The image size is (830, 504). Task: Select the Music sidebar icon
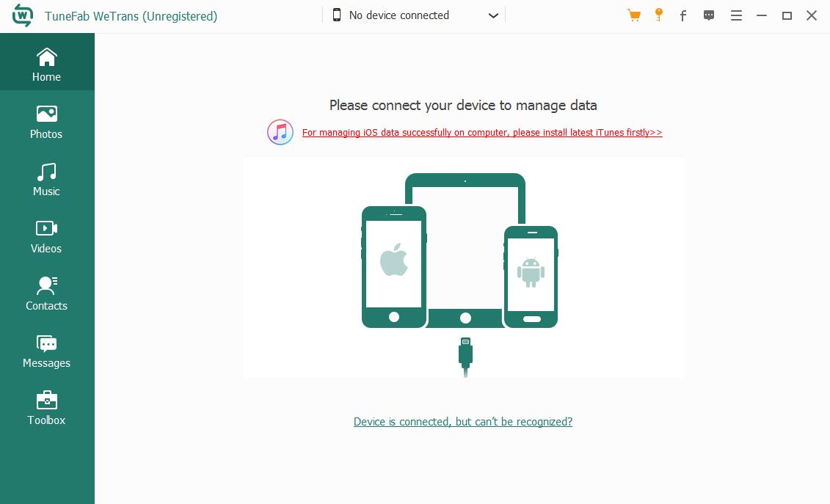pyautogui.click(x=46, y=178)
